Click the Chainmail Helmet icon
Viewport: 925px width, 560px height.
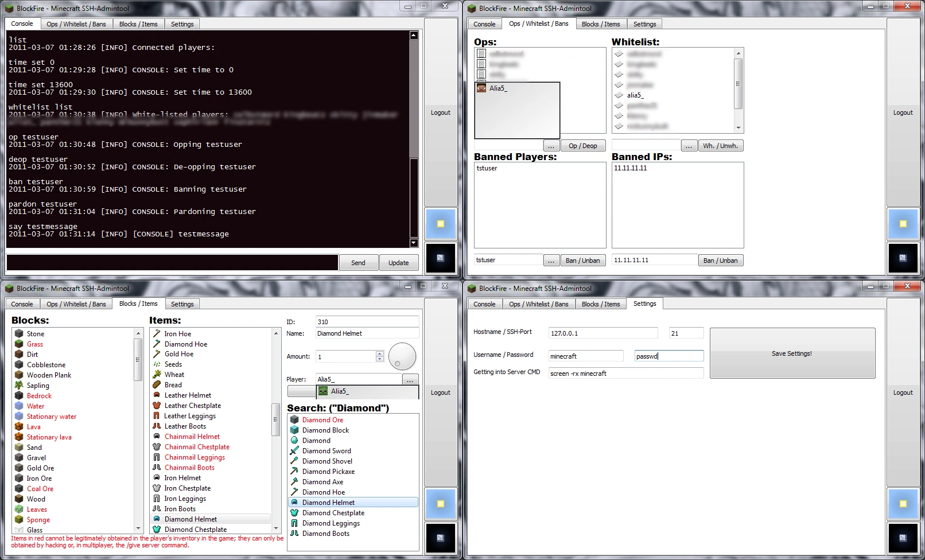(x=157, y=436)
